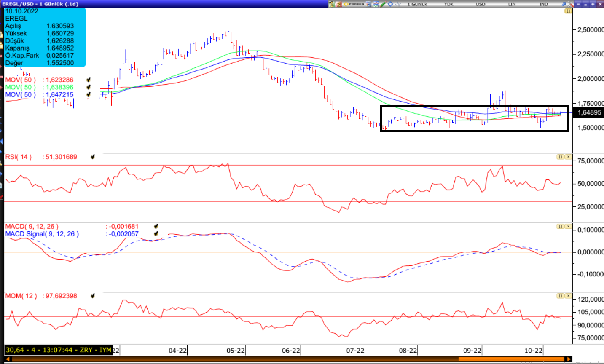Click the 07-22 date label on the time axis
The image size is (604, 364).
point(355,350)
